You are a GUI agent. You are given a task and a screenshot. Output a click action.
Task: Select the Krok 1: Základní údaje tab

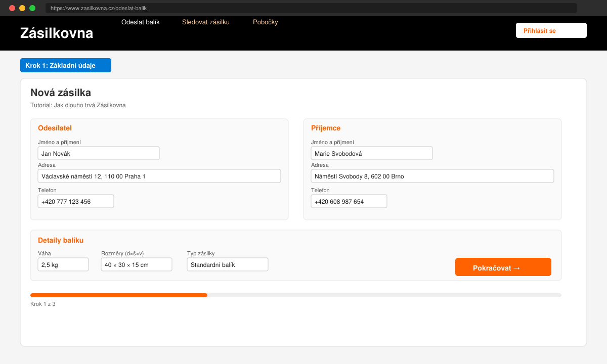(66, 65)
